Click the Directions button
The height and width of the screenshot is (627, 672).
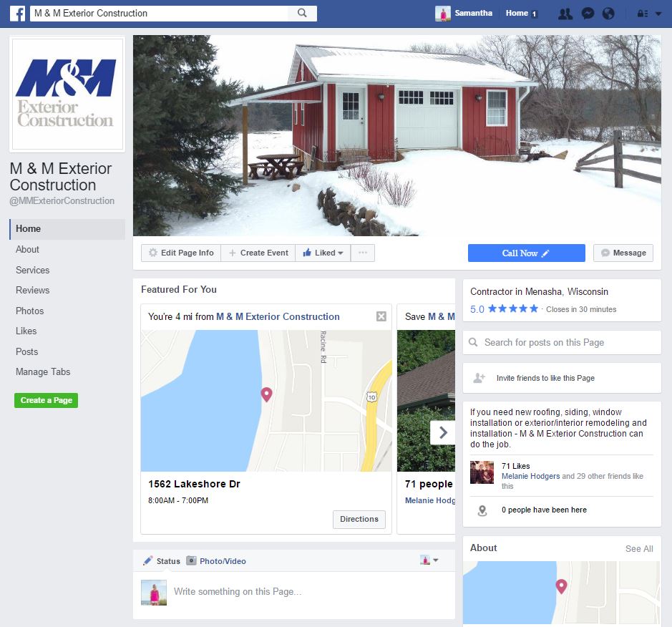(x=359, y=519)
